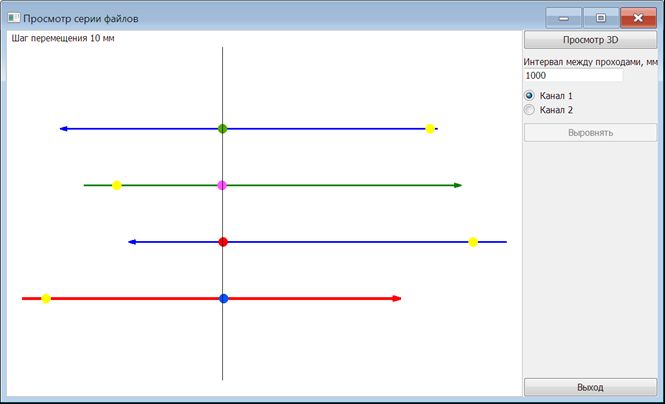Focus the interval between passes input field
This screenshot has height=404, width=665.
[x=573, y=75]
